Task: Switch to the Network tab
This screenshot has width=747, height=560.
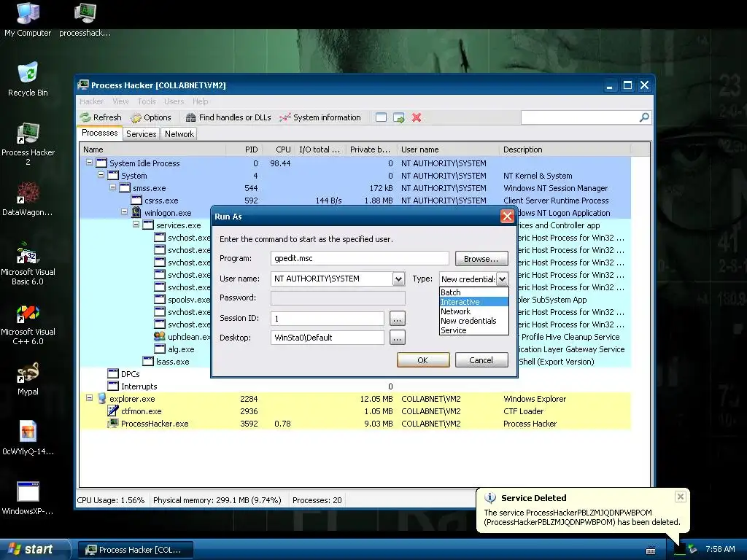Action: (x=179, y=134)
